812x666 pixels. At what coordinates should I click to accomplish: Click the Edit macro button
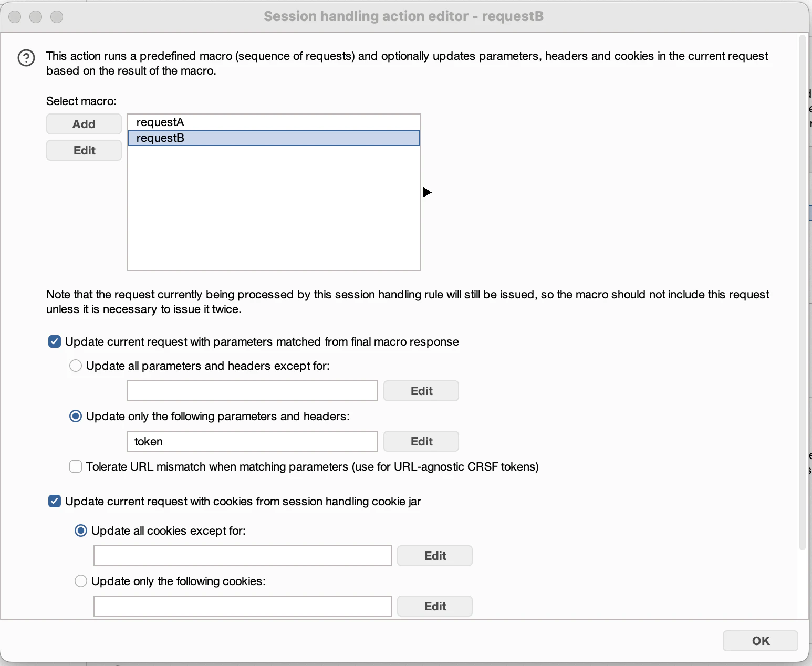84,150
